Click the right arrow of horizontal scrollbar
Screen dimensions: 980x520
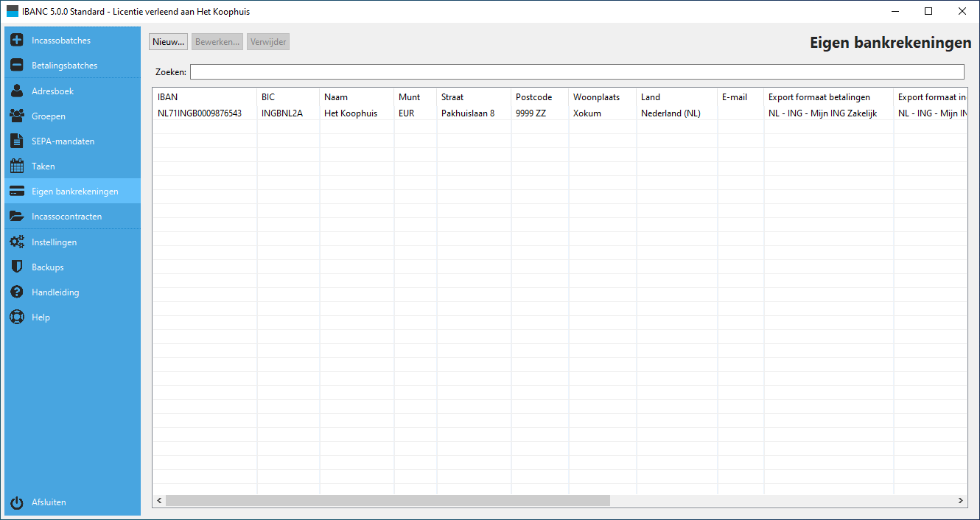point(961,501)
